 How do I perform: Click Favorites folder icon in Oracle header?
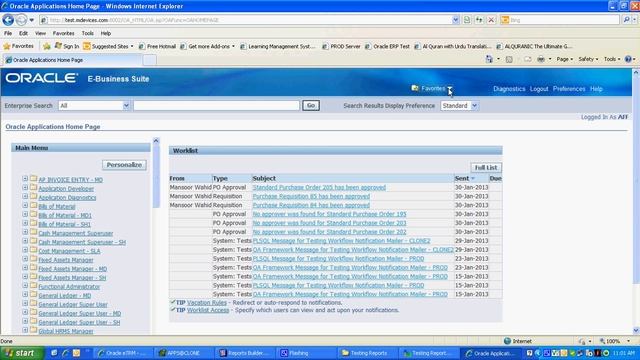point(415,88)
